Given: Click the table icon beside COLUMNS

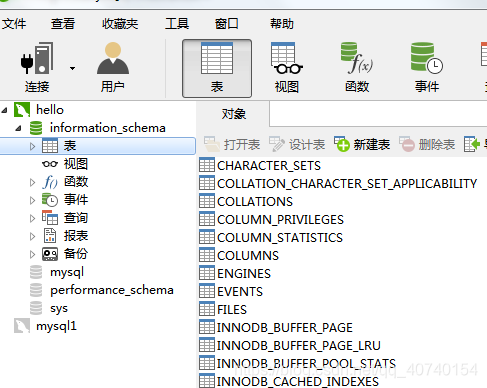Looking at the screenshot, I should tap(207, 255).
